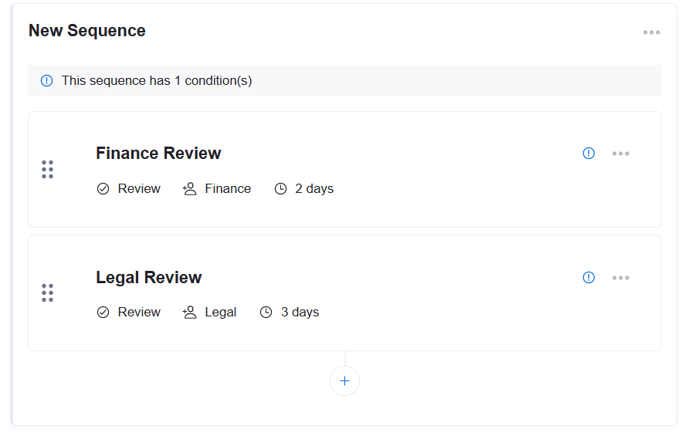Image resolution: width=688 pixels, height=436 pixels.
Task: Click the "This sequence has 1 condition(s)" banner text
Action: click(x=156, y=81)
